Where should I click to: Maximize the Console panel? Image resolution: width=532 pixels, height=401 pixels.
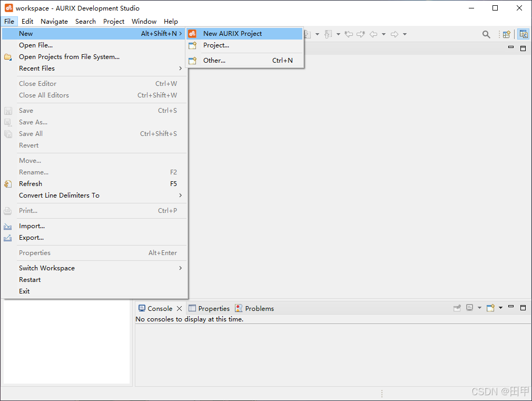[x=523, y=308]
